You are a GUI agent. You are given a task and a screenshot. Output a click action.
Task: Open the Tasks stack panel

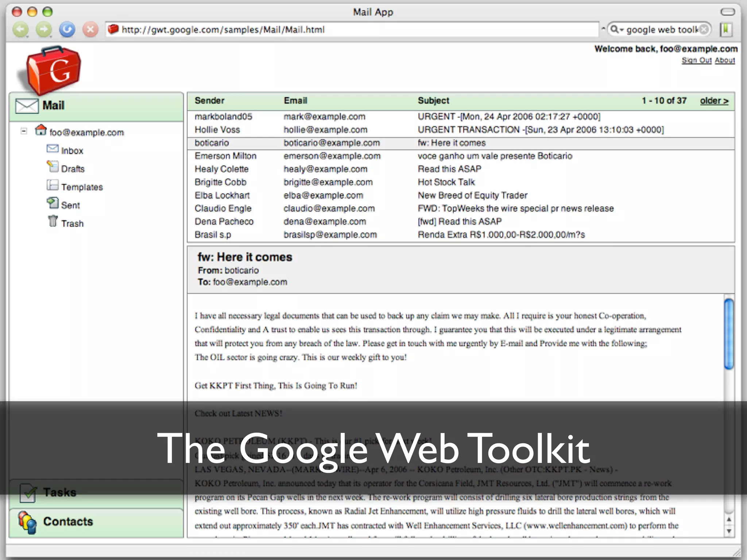coord(96,493)
